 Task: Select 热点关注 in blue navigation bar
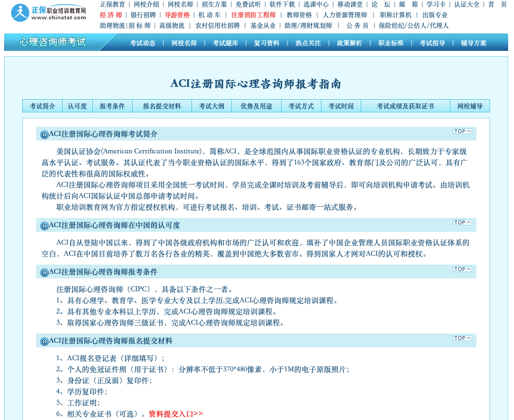click(308, 43)
